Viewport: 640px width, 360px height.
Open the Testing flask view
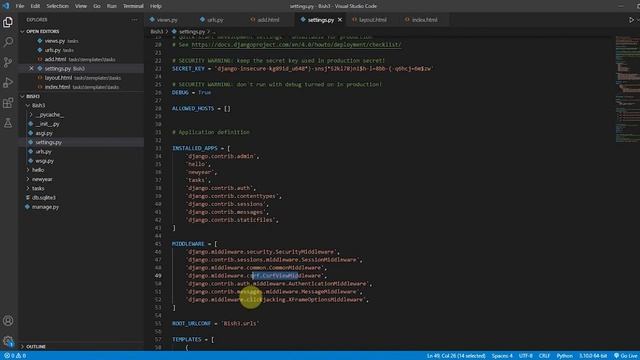tap(8, 123)
